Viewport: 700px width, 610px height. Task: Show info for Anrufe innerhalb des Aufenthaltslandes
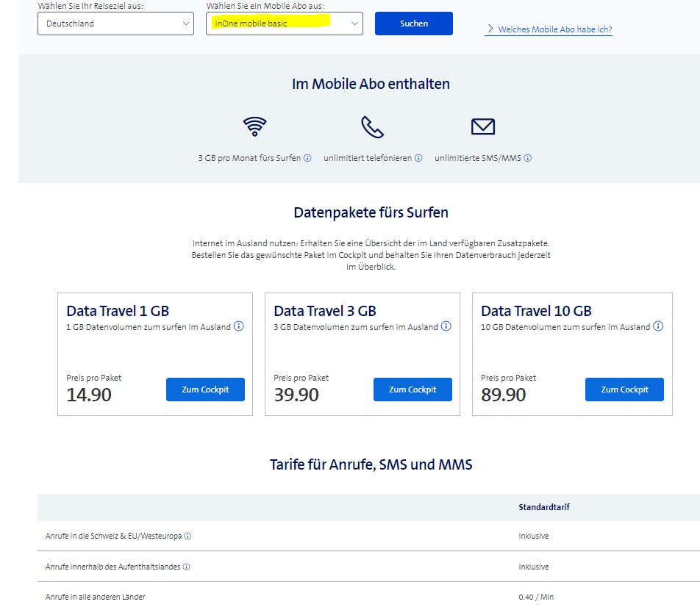pyautogui.click(x=186, y=567)
